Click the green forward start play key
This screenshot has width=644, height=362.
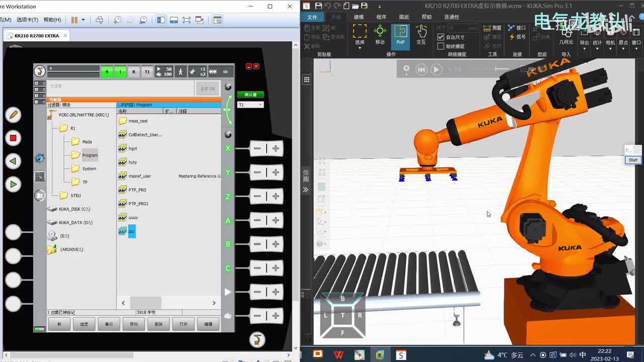pyautogui.click(x=13, y=185)
